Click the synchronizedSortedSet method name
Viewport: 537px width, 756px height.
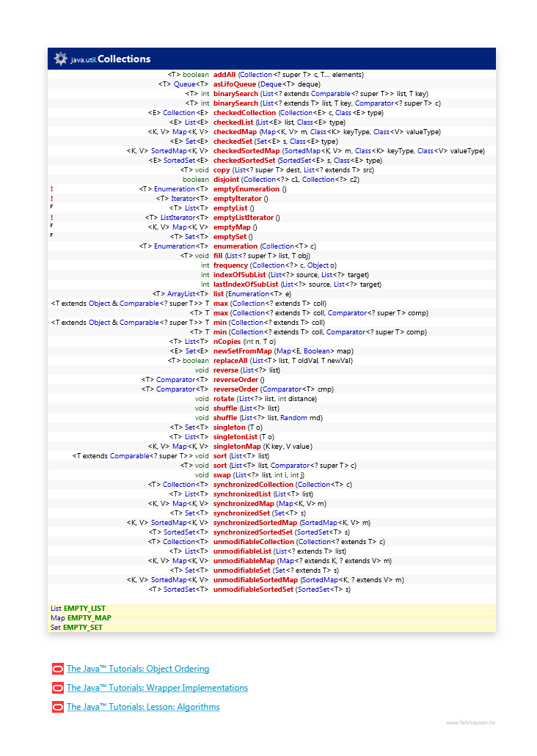point(253,532)
